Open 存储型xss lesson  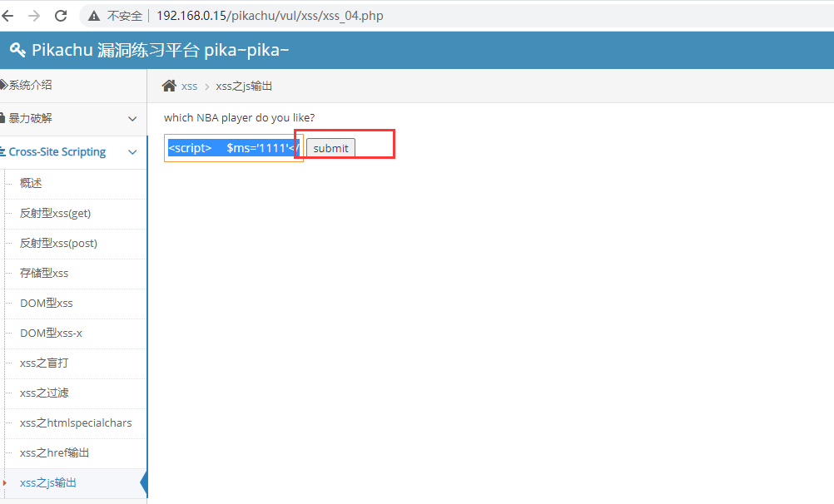[x=44, y=273]
